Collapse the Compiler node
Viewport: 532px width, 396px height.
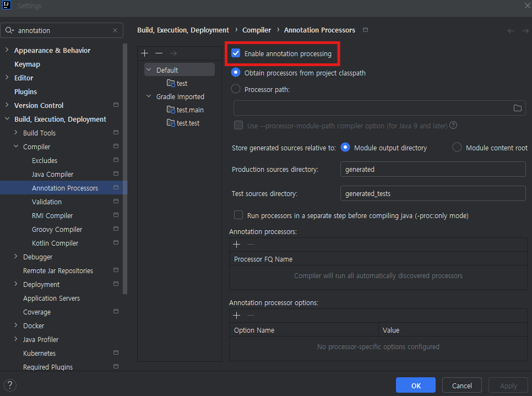15,147
